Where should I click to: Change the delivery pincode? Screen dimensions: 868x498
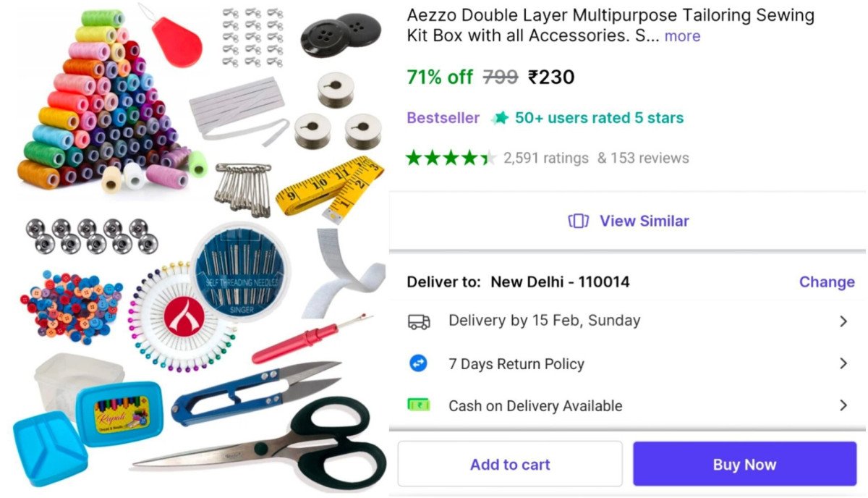point(827,282)
